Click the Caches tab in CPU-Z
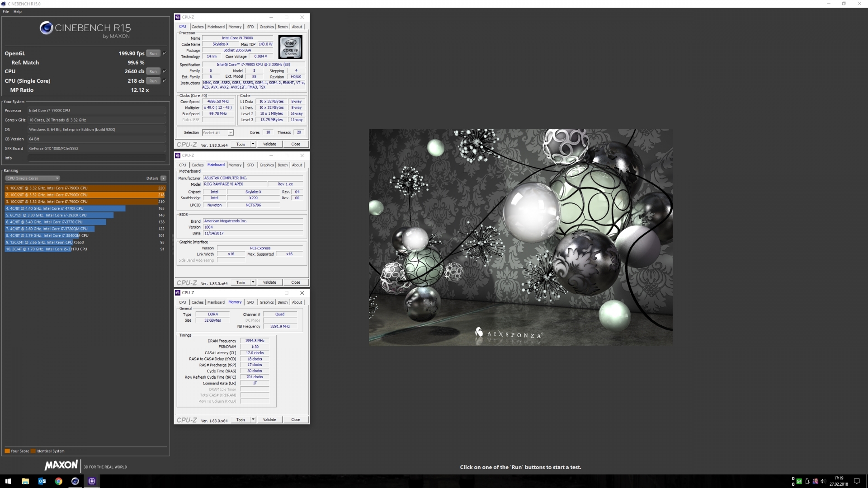This screenshot has width=868, height=488. tap(197, 26)
